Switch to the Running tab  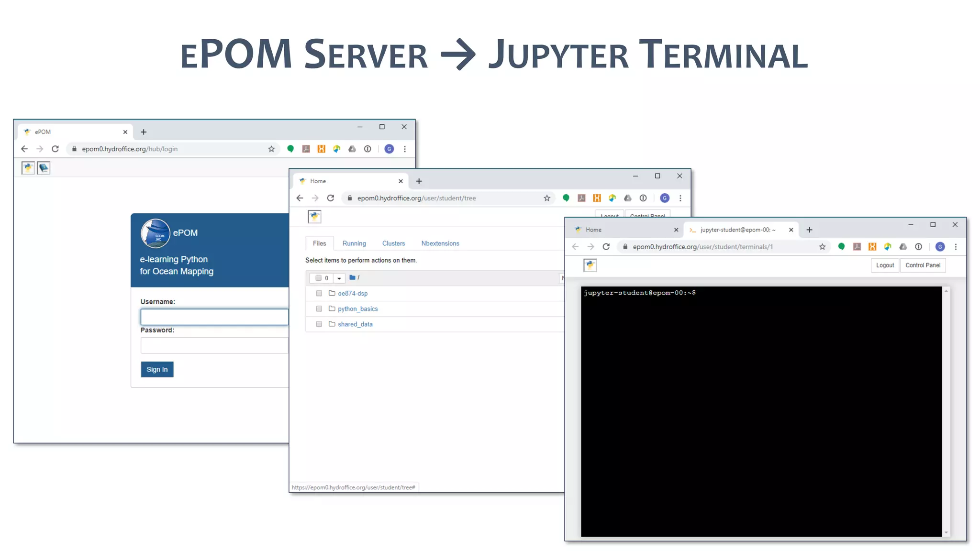(x=354, y=243)
